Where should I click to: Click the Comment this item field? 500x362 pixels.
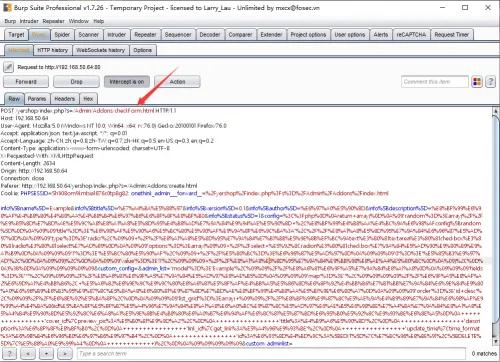tap(435, 82)
